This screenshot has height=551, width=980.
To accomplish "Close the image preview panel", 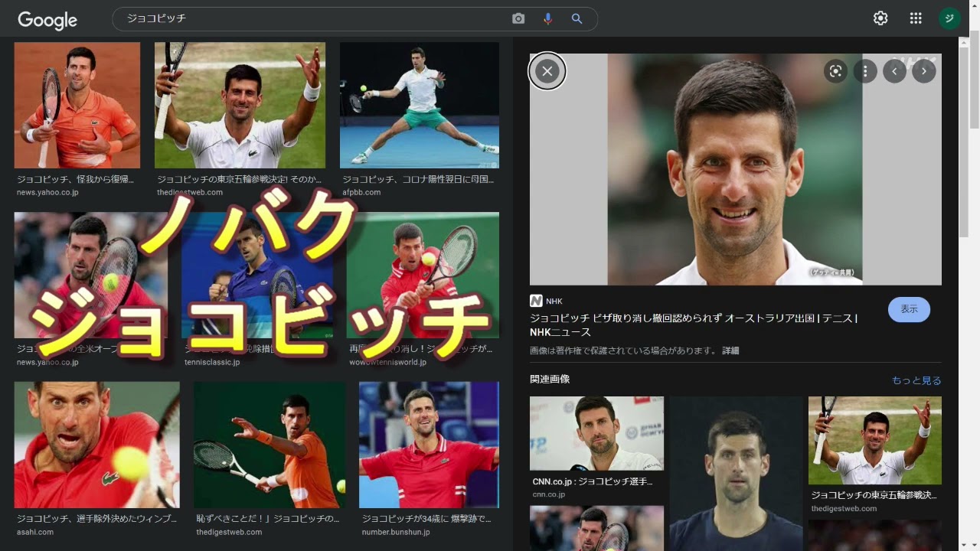I will 547,71.
